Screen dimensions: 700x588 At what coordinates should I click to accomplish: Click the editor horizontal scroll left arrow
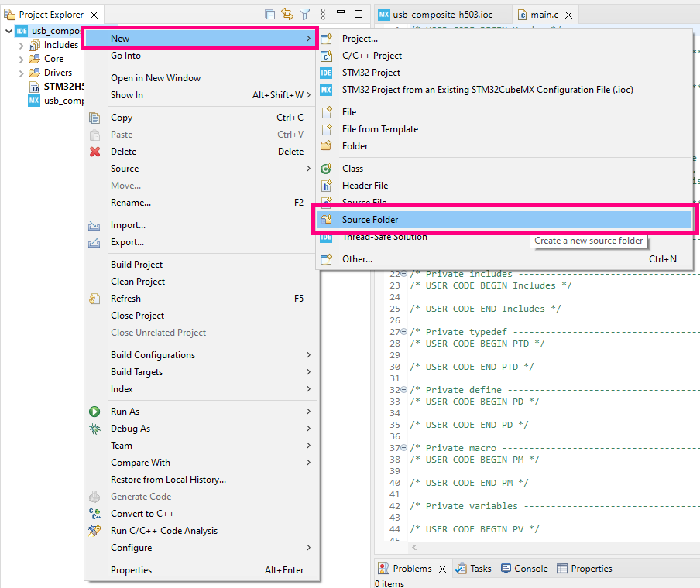click(414, 547)
